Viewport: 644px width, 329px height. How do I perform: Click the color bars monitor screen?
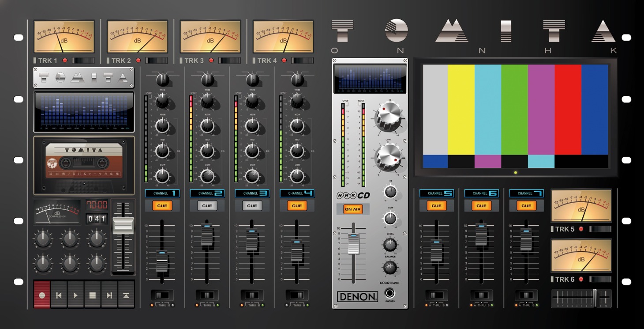click(x=515, y=116)
